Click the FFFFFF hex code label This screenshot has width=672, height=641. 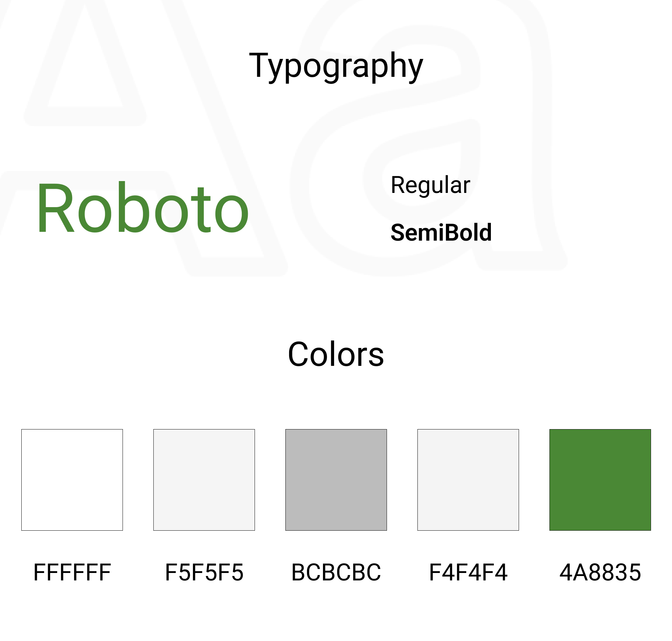72,572
